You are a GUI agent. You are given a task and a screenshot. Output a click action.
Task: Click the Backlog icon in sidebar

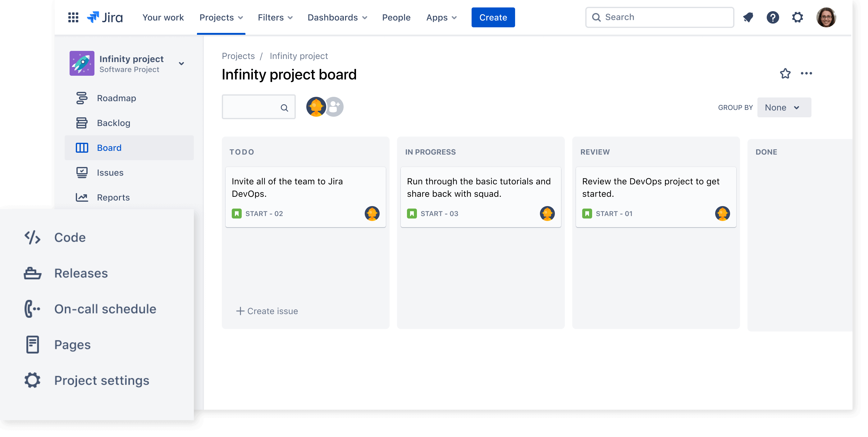(x=82, y=123)
